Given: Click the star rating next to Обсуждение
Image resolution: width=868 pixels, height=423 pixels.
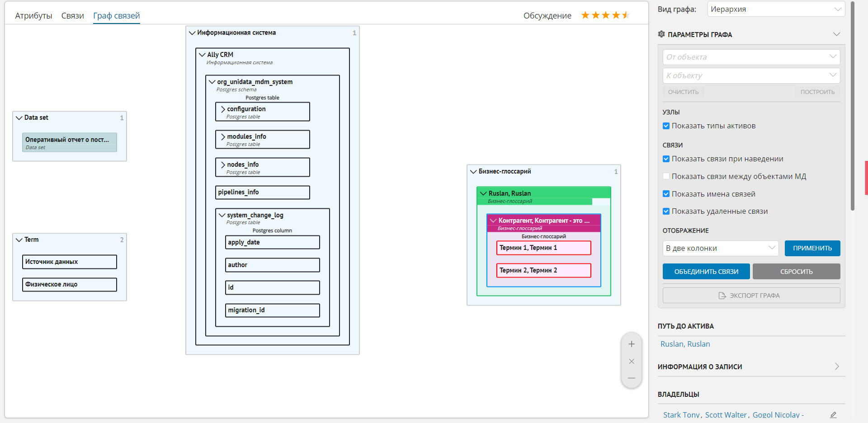Looking at the screenshot, I should (605, 15).
